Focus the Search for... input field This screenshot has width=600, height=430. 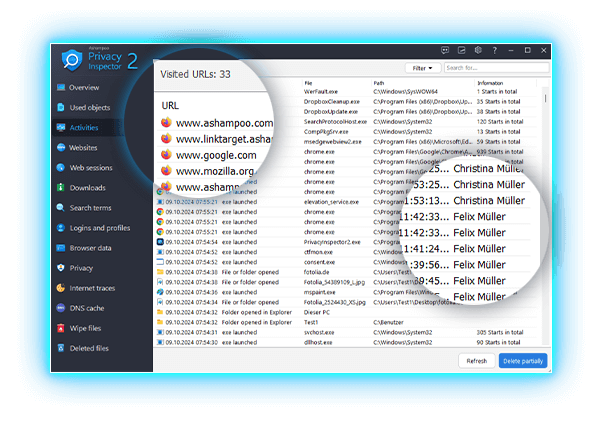click(497, 68)
